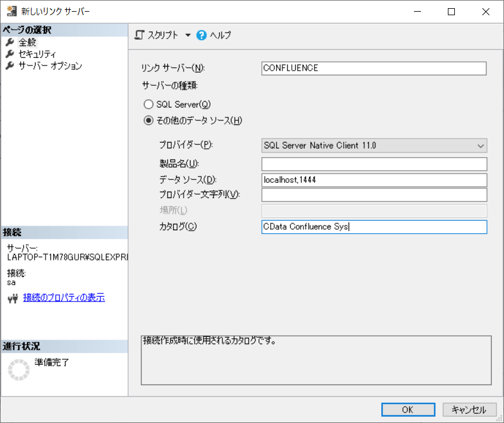Open the セキュリティ page
Screen dimensions: 504x423
(x=37, y=54)
